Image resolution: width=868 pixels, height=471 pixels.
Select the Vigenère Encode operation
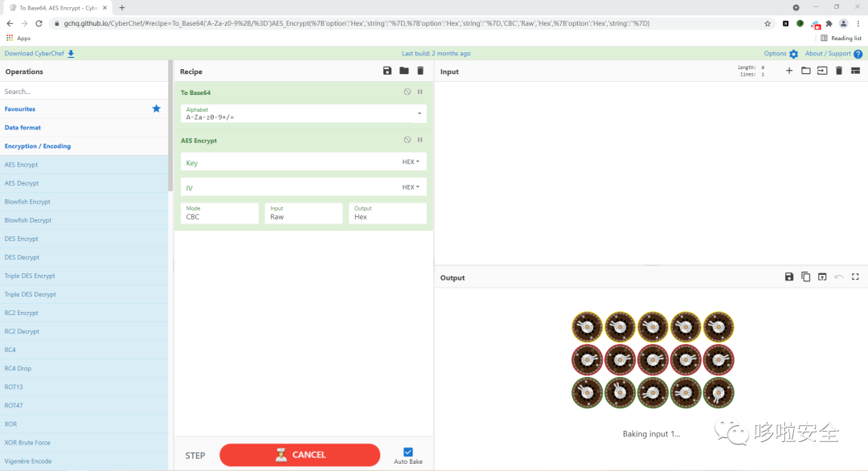[84, 461]
